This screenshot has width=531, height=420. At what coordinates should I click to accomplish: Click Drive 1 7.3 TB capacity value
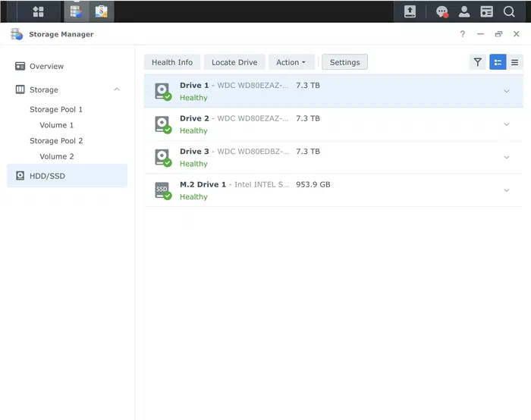coord(308,85)
